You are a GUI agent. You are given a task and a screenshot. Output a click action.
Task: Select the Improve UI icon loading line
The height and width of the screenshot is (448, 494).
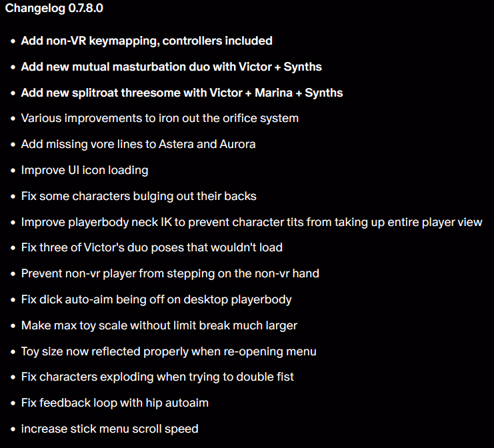pos(85,170)
